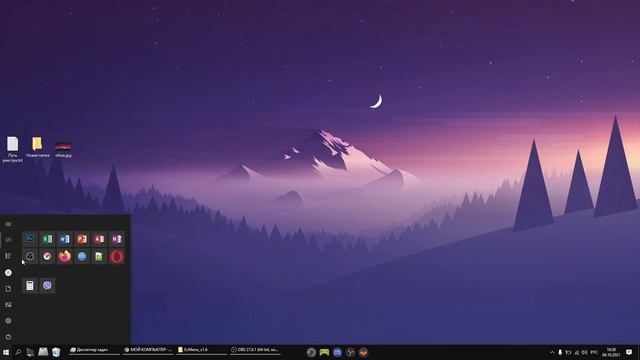Open the Viber tile
640x360 pixels.
pos(47,286)
